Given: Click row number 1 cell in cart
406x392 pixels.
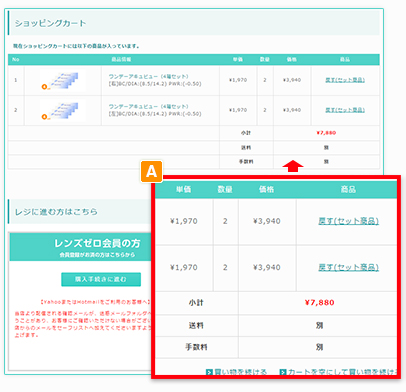Looking at the screenshot, I should coord(16,80).
